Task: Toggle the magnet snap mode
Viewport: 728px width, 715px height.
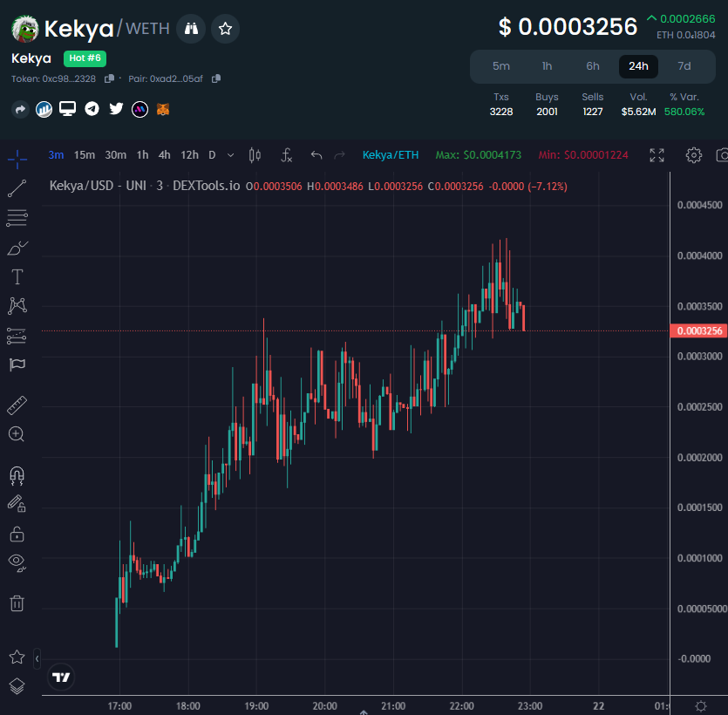Action: click(17, 476)
